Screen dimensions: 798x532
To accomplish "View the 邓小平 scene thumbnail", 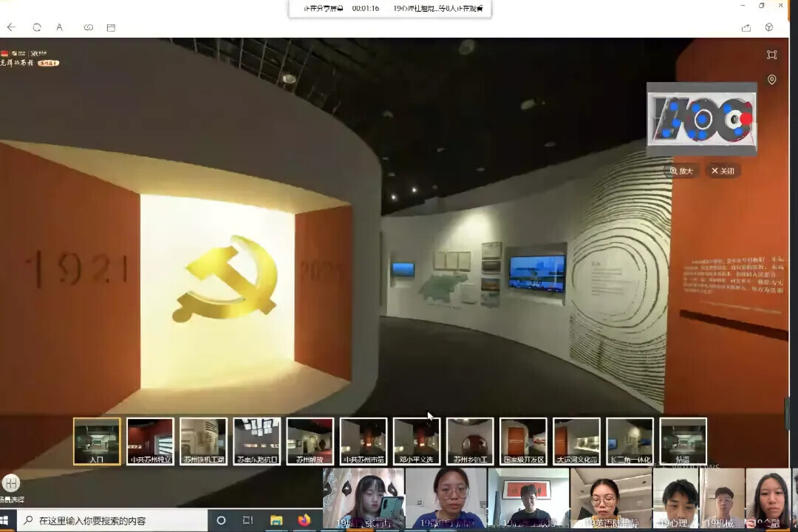I will tap(417, 441).
